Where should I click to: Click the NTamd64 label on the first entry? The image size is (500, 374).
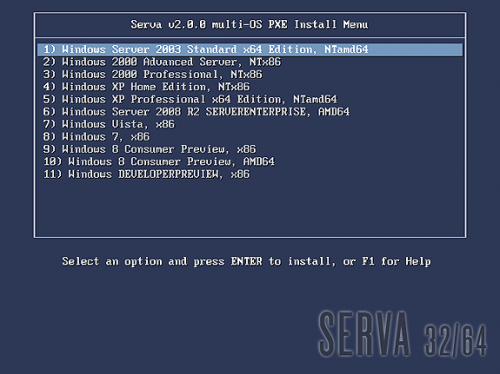click(x=346, y=50)
